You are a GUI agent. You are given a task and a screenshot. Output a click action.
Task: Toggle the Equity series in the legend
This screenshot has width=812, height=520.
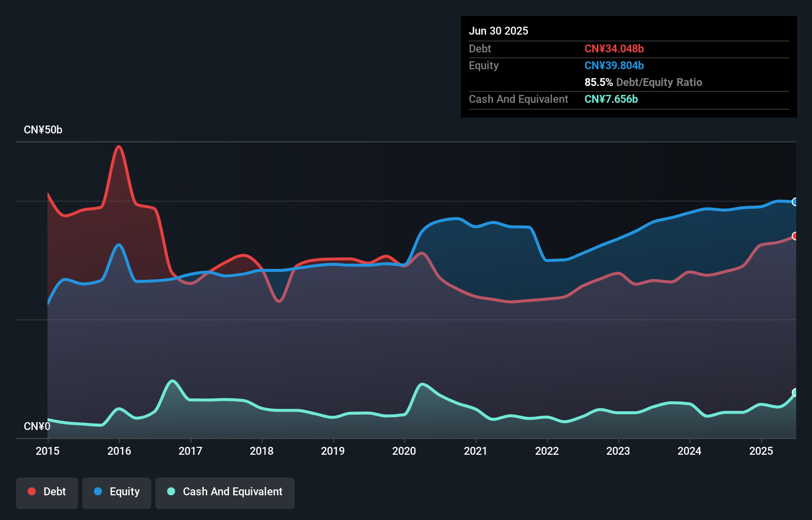117,492
